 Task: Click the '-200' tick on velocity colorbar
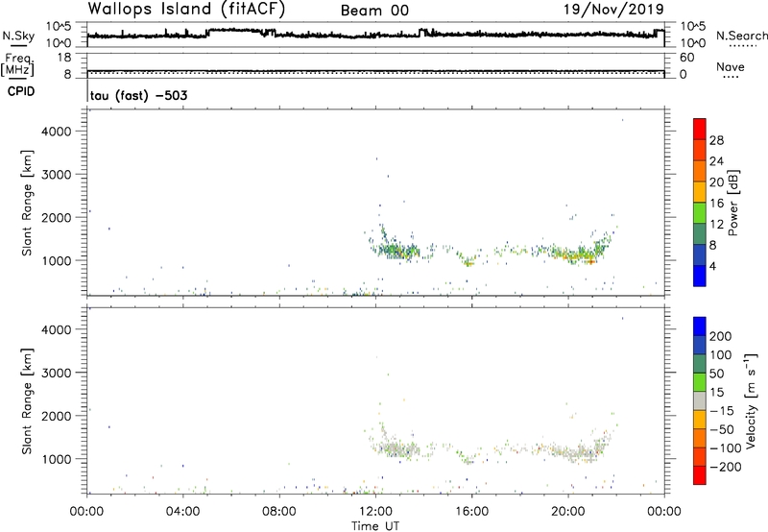(726, 467)
